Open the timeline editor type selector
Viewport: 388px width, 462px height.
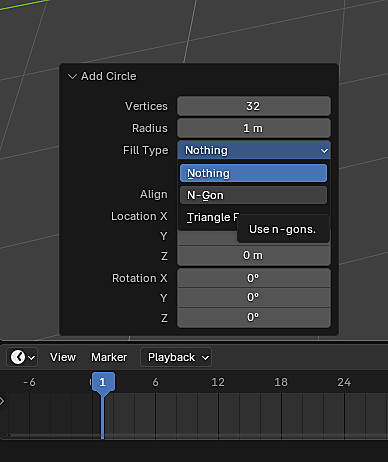tap(22, 357)
